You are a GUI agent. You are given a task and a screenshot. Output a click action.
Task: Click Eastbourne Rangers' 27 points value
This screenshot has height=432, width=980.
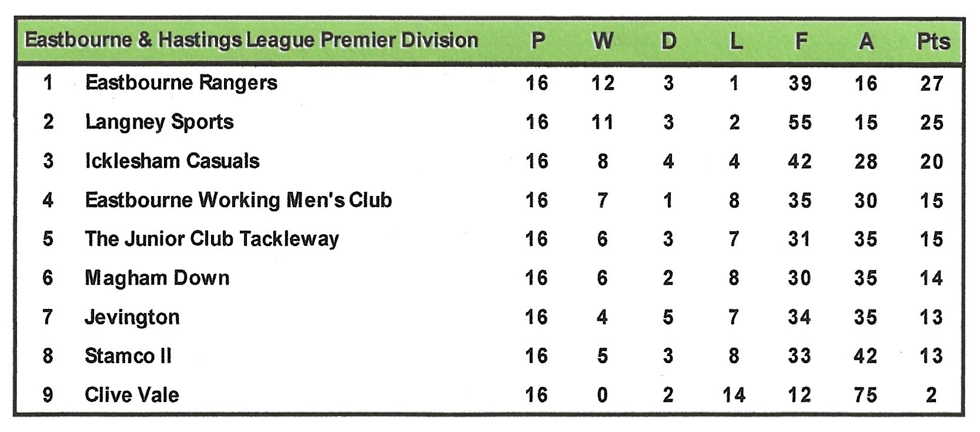click(x=932, y=84)
